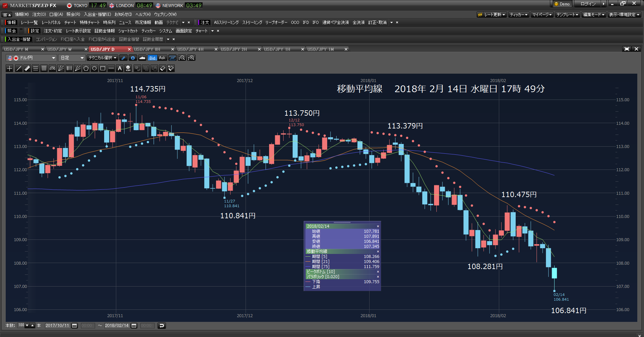The height and width of the screenshot is (337, 644).
Task: Open the ドル/円 currency pair dropdown
Action: (x=31, y=58)
